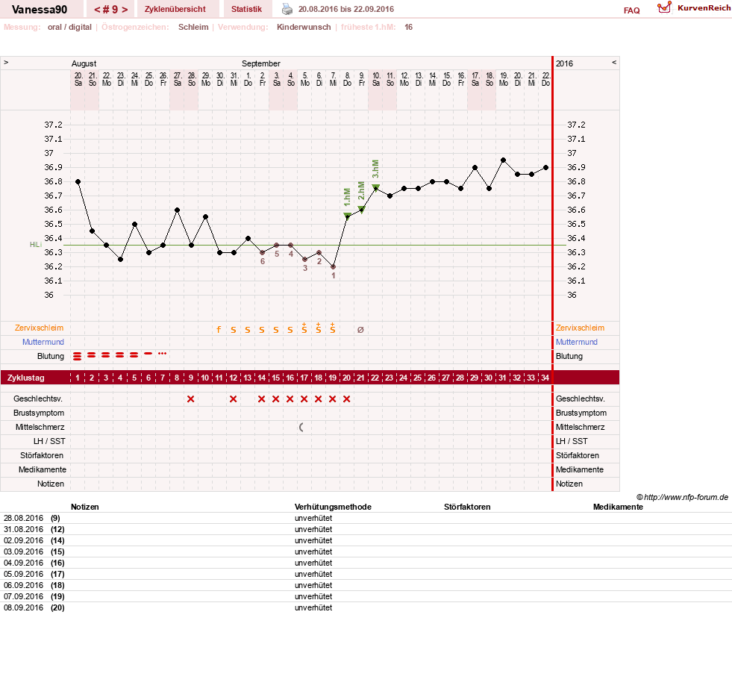Screen dimensions: 732x700
Task: Open the Zyklenübersicht tab
Action: tap(175, 9)
